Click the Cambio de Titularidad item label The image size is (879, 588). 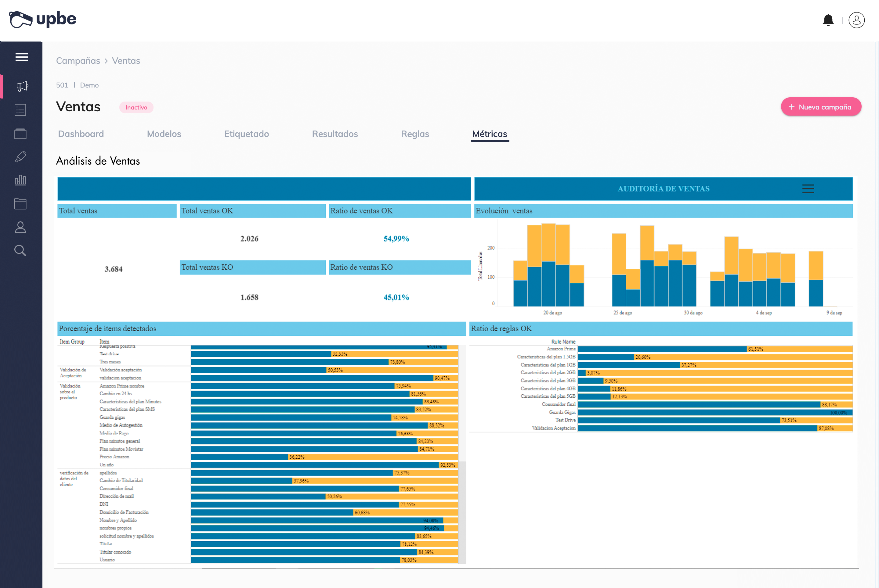click(121, 480)
